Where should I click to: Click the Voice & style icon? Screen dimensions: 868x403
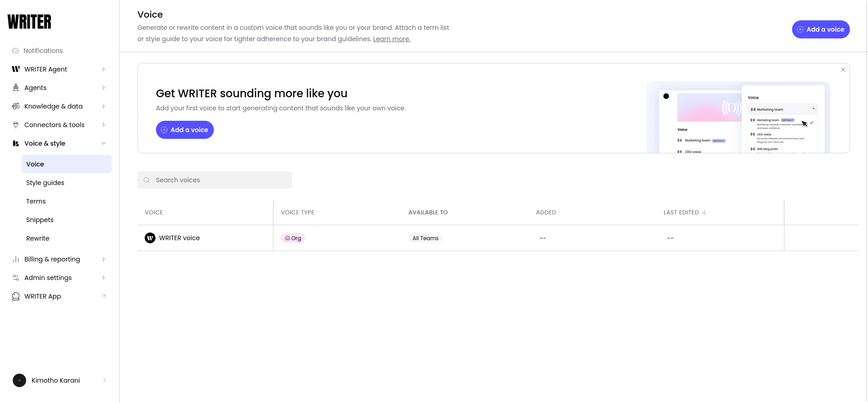(x=16, y=143)
